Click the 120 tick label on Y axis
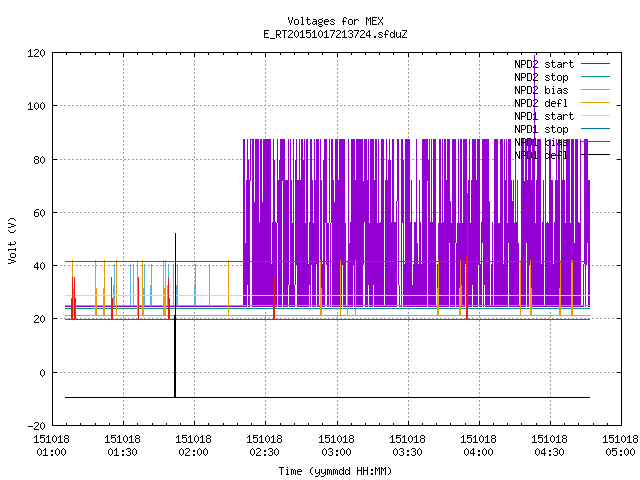Image resolution: width=640 pixels, height=480 pixels. [x=36, y=53]
